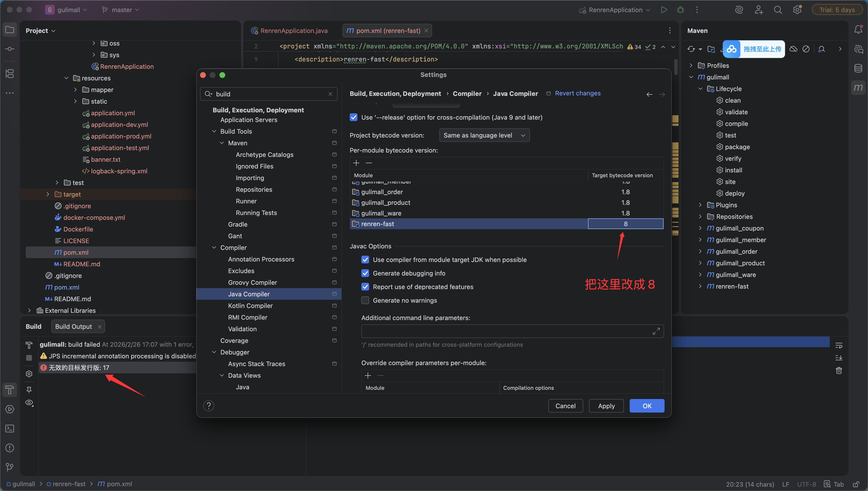868x491 pixels.
Task: Open Settings help question mark
Action: coord(209,406)
